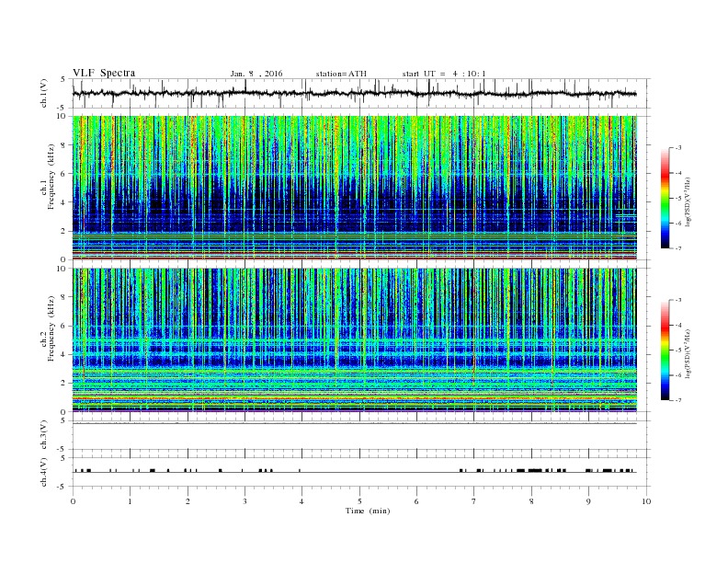Image resolution: width=728 pixels, height=563 pixels.
Task: Click the flat ch.3 voltage trace panel
Action: [x=361, y=435]
